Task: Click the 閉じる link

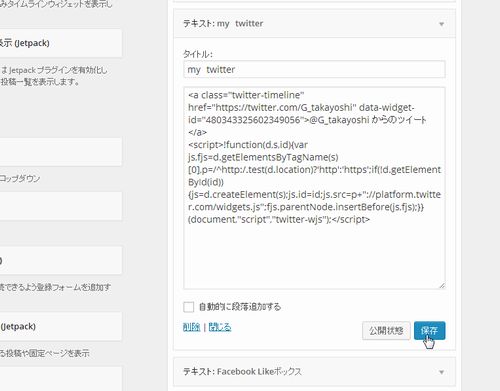Action: pyautogui.click(x=220, y=327)
